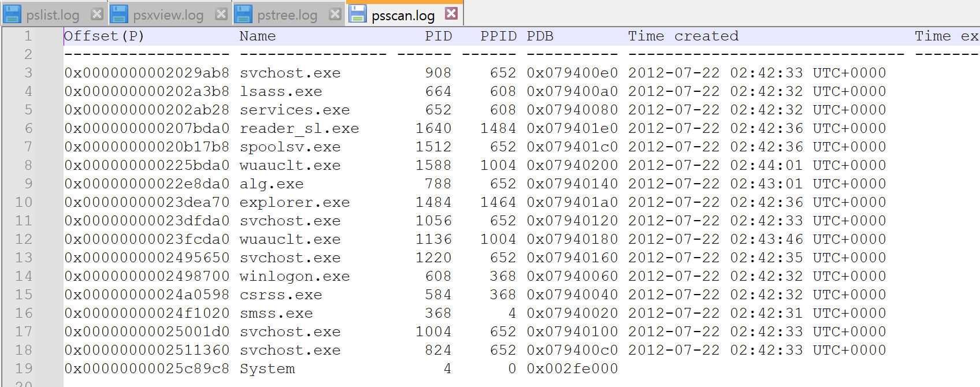Click the winlogon.exe process name
The height and width of the screenshot is (387, 980).
pyautogui.click(x=295, y=276)
